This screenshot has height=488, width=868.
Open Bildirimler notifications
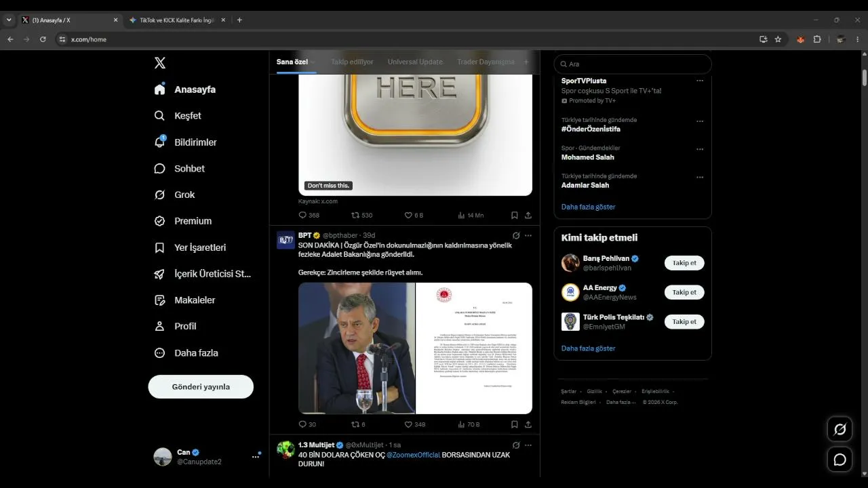pos(186,142)
